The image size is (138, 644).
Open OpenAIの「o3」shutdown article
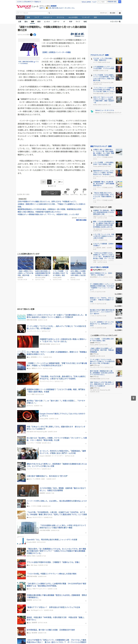[52, 539]
